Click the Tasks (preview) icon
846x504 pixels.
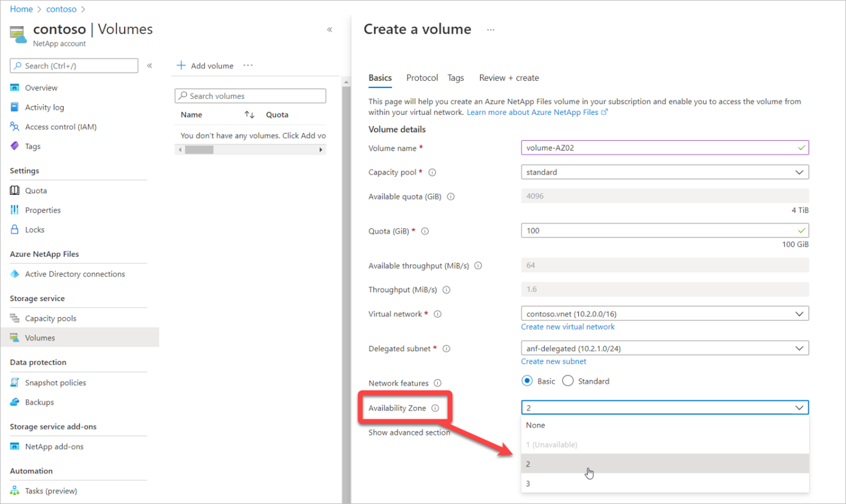(15, 491)
